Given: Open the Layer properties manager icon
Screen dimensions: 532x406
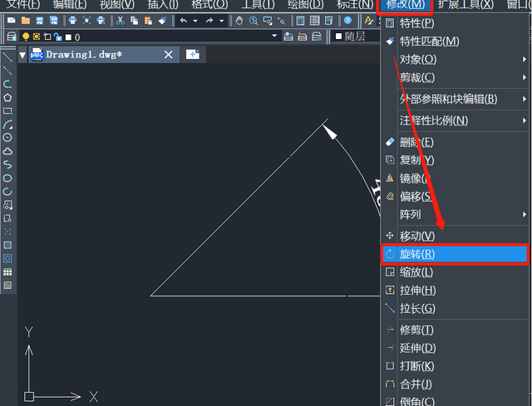Looking at the screenshot, I should [x=12, y=37].
